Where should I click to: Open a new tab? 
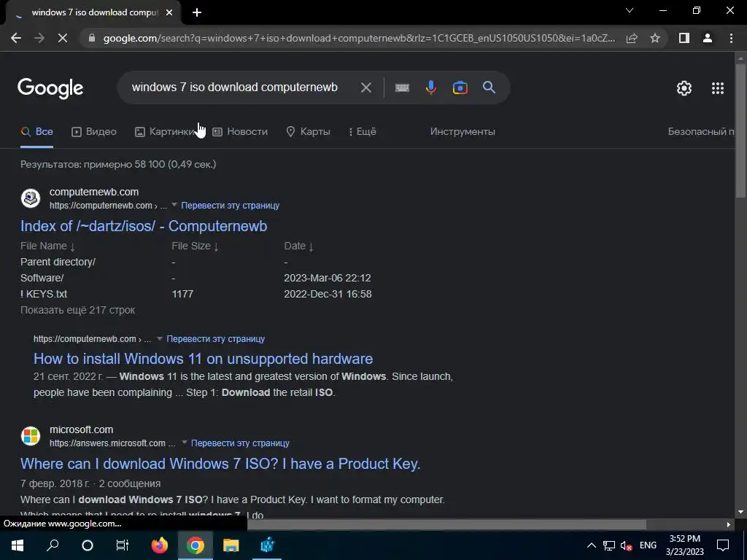197,12
